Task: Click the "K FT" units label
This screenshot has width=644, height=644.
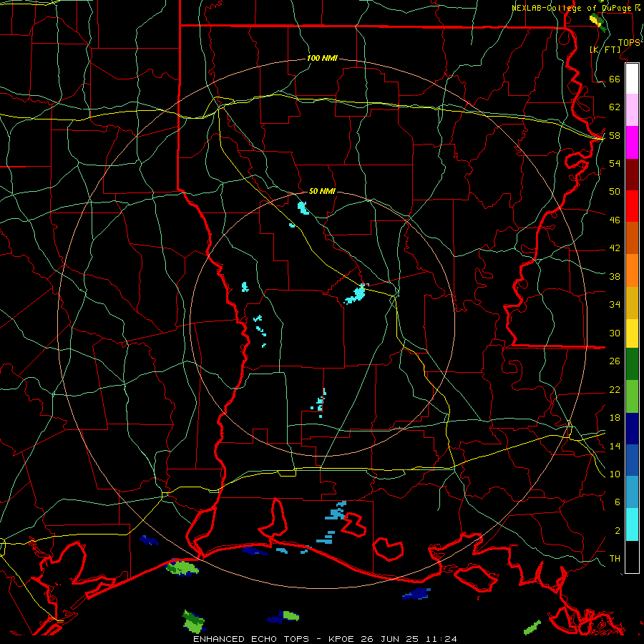Action: (605, 49)
